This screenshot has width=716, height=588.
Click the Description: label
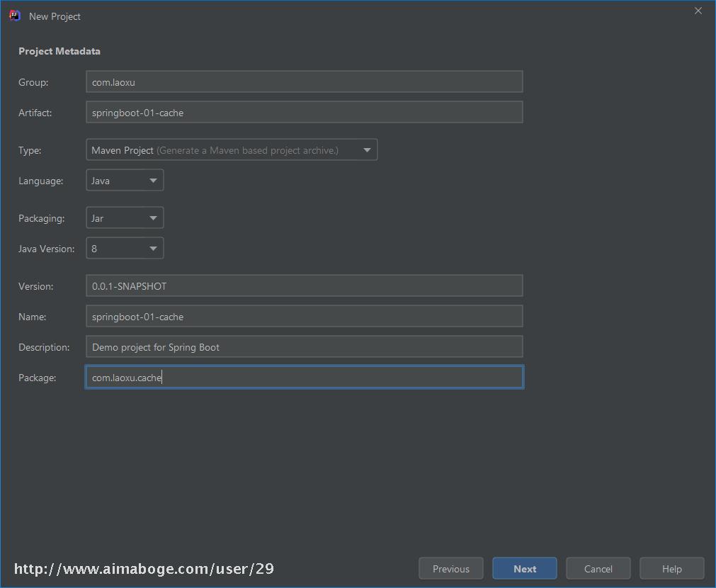(x=44, y=347)
